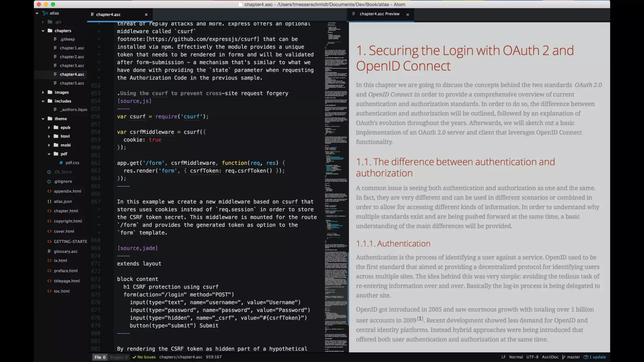Click the atlas.json braces icon
The width and height of the screenshot is (644, 362).
click(x=49, y=201)
